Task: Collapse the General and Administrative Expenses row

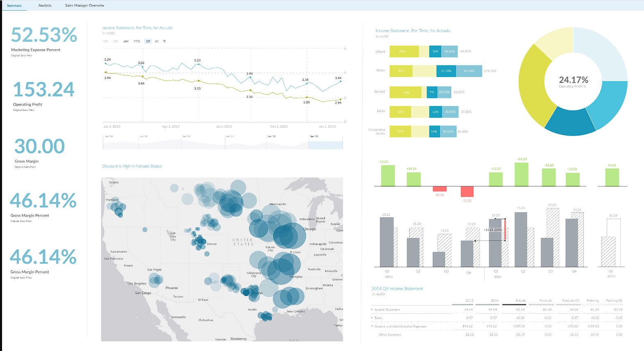Action: pos(372,326)
